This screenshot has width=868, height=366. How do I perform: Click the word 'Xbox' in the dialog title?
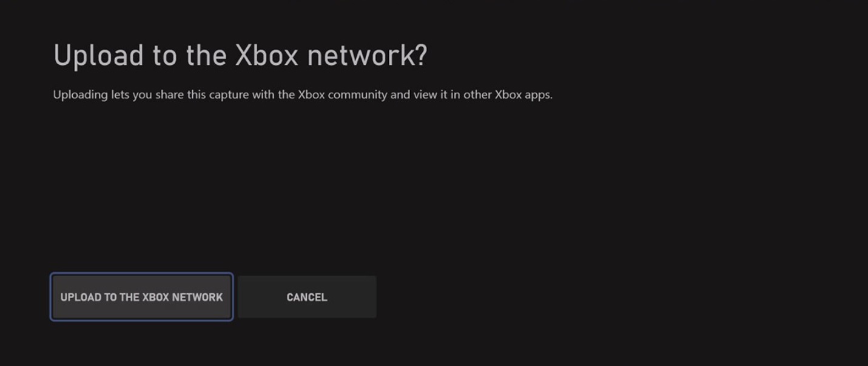[266, 56]
